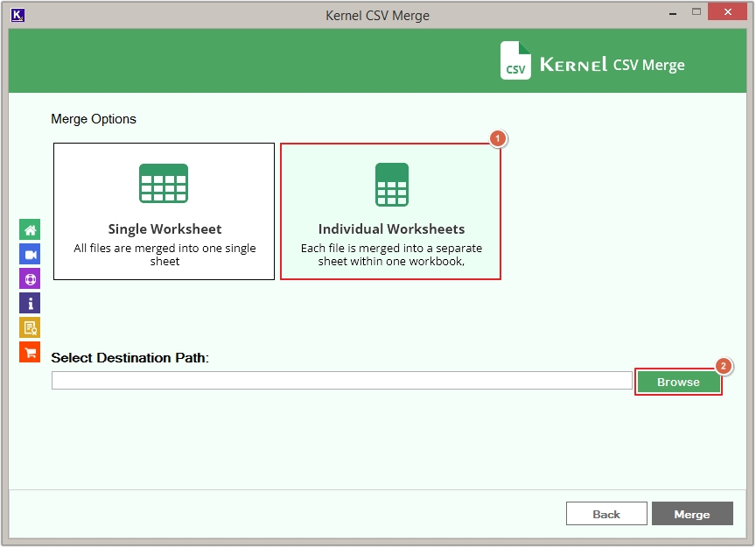Open the license certificate sidebar icon
The width and height of the screenshot is (756, 548).
tap(30, 328)
